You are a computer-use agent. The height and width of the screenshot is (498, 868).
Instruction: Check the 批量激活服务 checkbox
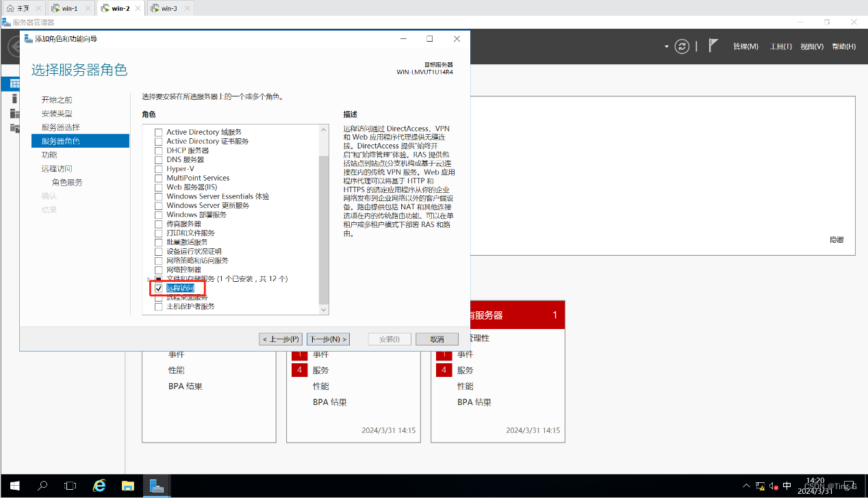coord(159,242)
